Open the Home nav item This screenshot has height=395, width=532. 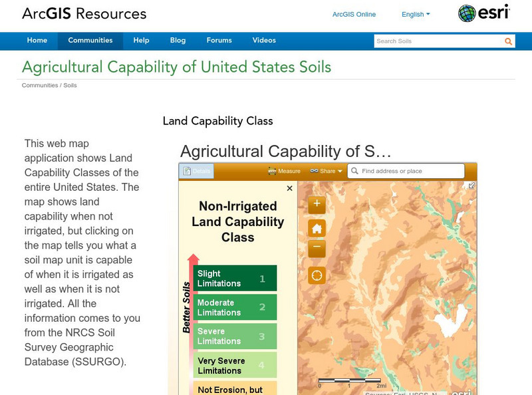(37, 41)
